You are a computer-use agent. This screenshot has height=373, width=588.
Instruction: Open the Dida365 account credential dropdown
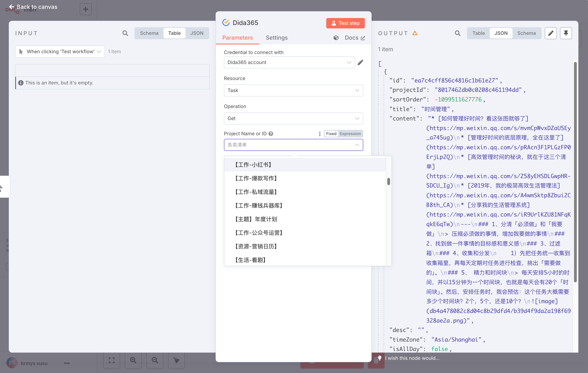[289, 62]
